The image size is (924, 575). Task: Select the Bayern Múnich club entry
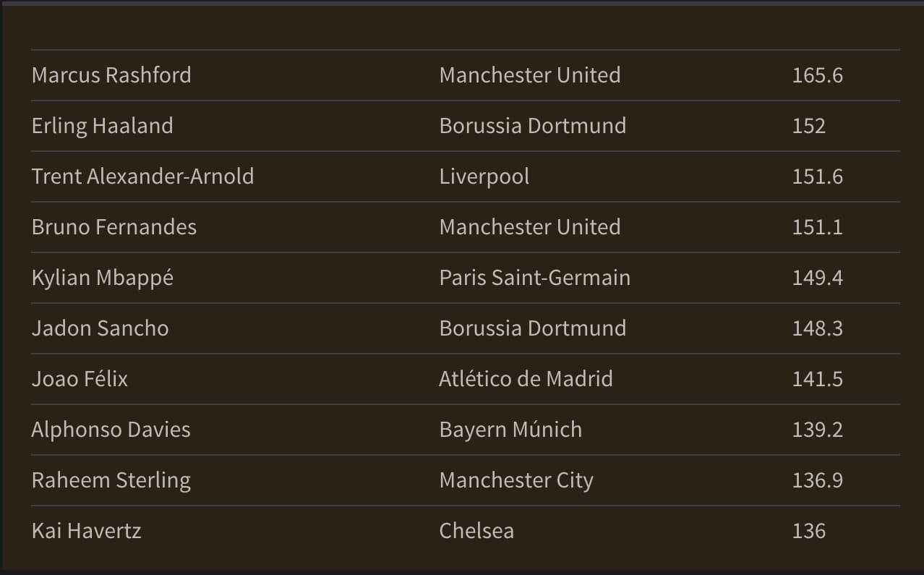(x=510, y=430)
